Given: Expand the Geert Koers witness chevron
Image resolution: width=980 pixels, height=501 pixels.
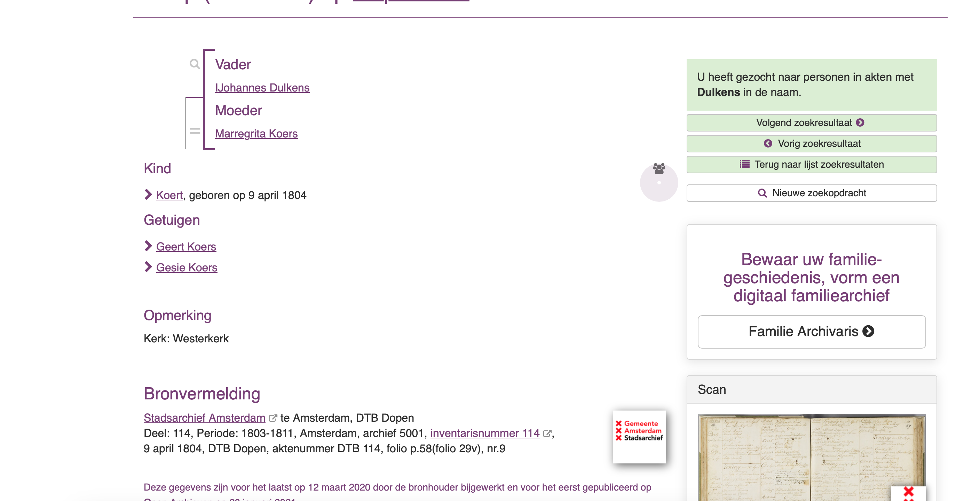Looking at the screenshot, I should pos(148,246).
